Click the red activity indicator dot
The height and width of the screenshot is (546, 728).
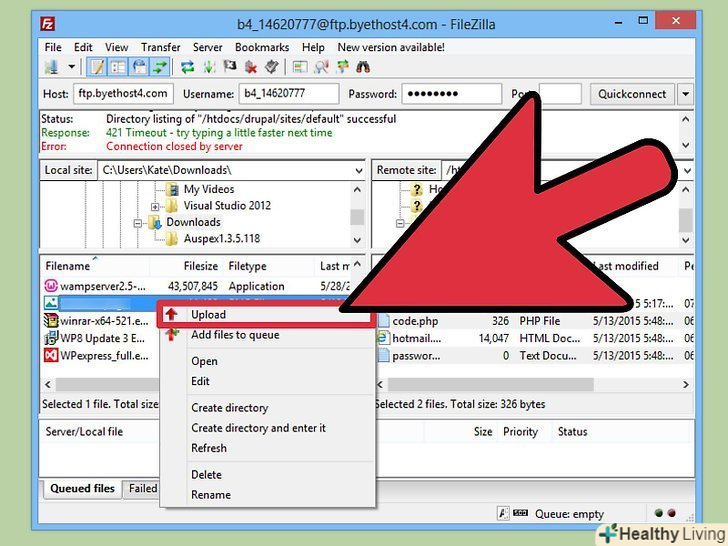[671, 513]
